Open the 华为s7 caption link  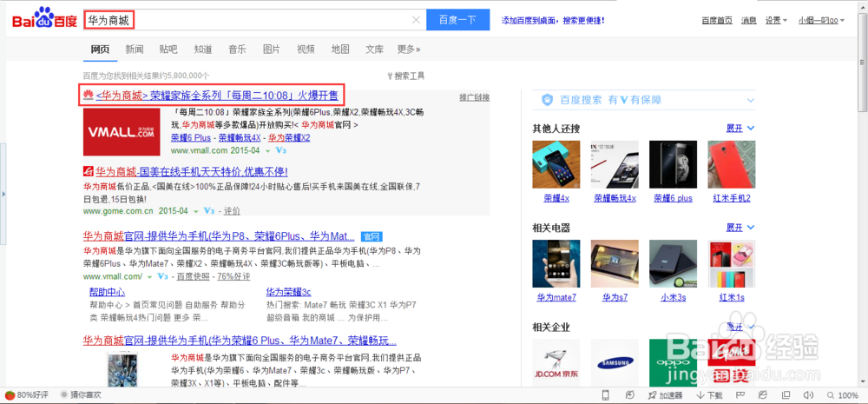click(x=615, y=298)
